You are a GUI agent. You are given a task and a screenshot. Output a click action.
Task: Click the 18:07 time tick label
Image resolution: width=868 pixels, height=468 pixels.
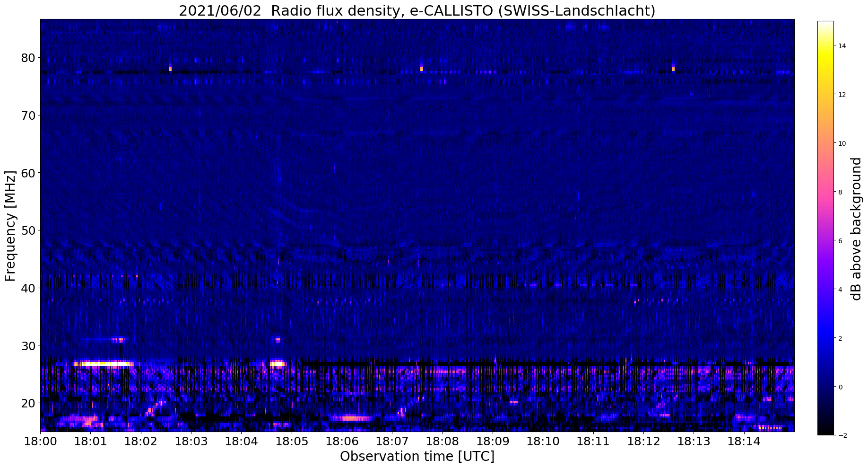click(392, 442)
